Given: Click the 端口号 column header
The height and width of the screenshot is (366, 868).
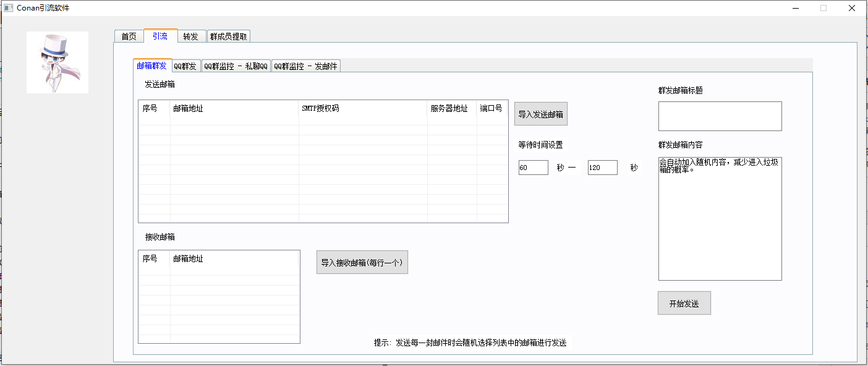Looking at the screenshot, I should coord(491,109).
